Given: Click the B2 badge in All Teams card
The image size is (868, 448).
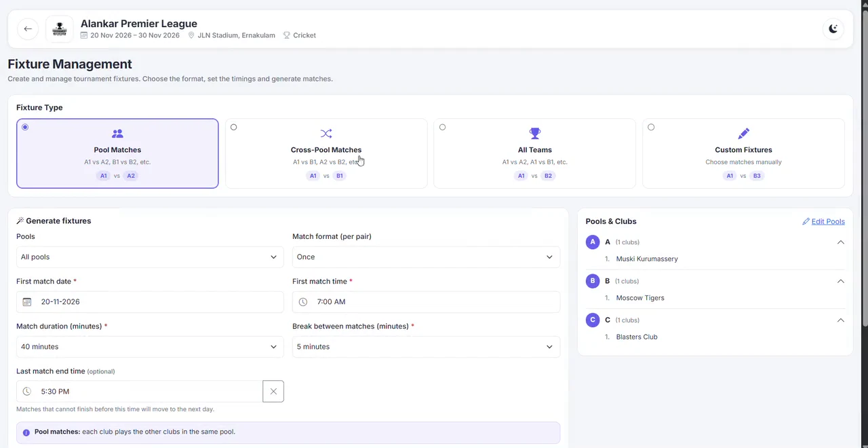Looking at the screenshot, I should click(x=548, y=176).
